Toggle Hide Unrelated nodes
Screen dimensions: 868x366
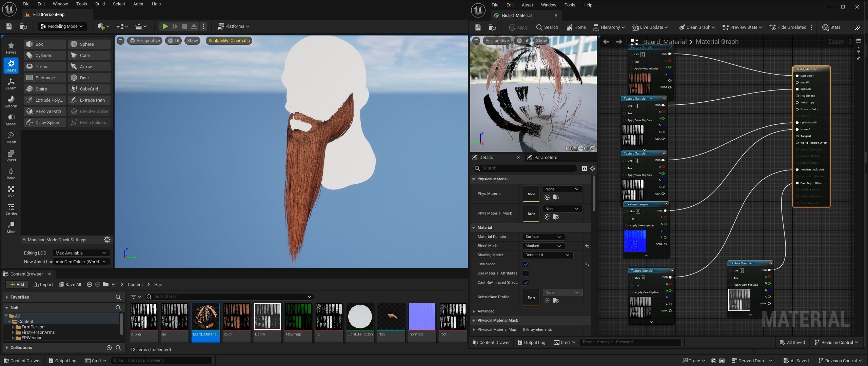pos(788,27)
